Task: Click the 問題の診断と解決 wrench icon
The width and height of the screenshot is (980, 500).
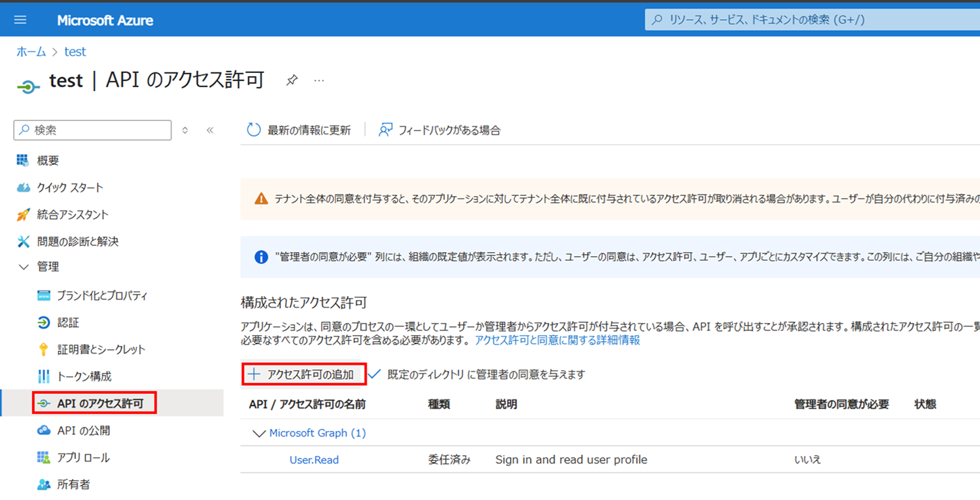Action: point(23,241)
